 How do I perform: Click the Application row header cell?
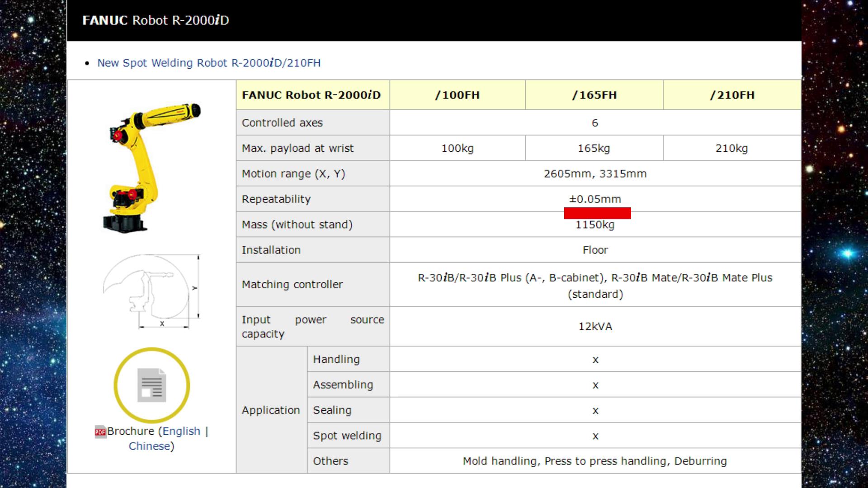point(271,410)
